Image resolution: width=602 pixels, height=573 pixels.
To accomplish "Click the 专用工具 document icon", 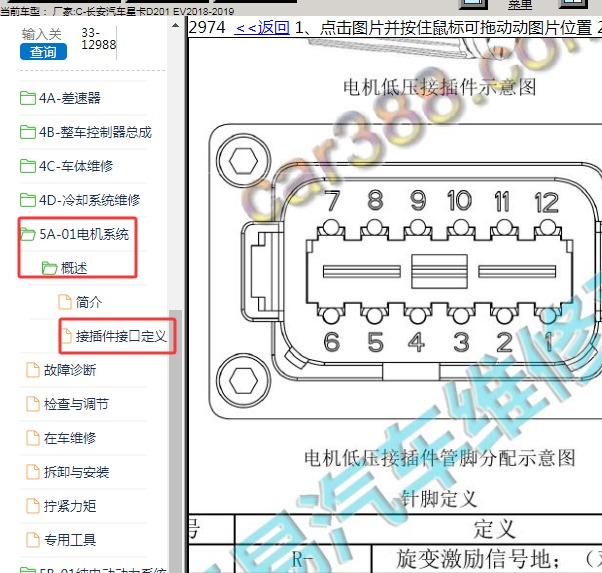I will point(33,540).
